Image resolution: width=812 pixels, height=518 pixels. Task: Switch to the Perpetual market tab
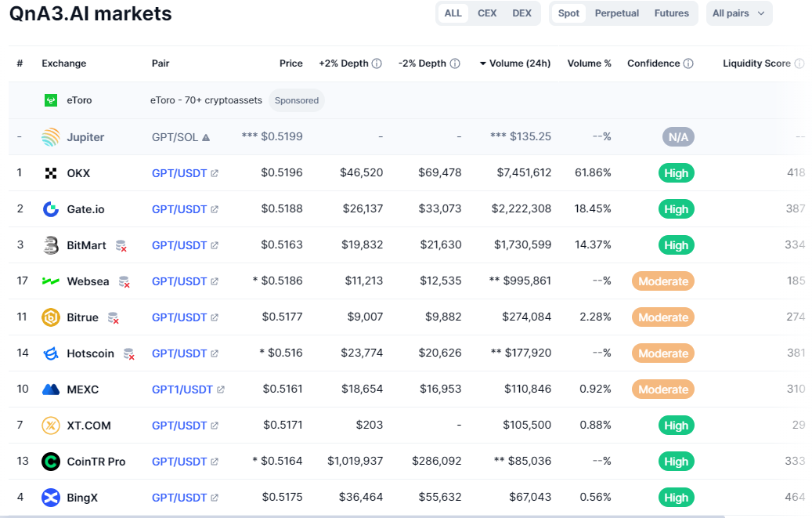[617, 13]
